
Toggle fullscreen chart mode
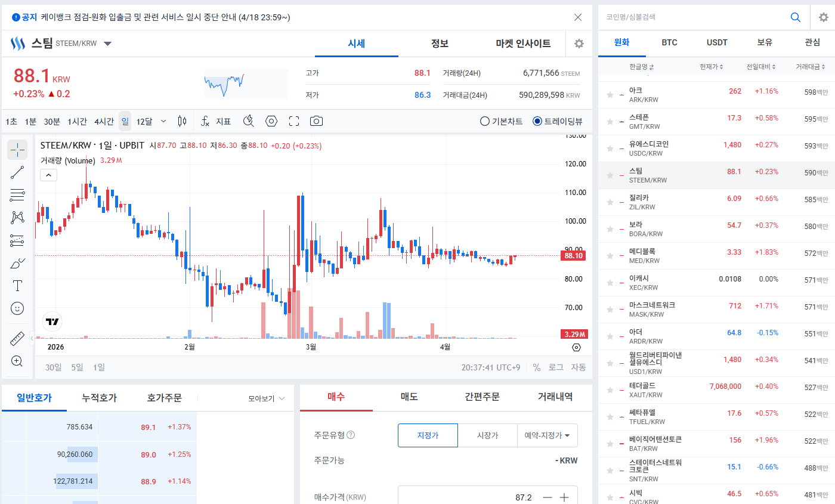point(293,121)
